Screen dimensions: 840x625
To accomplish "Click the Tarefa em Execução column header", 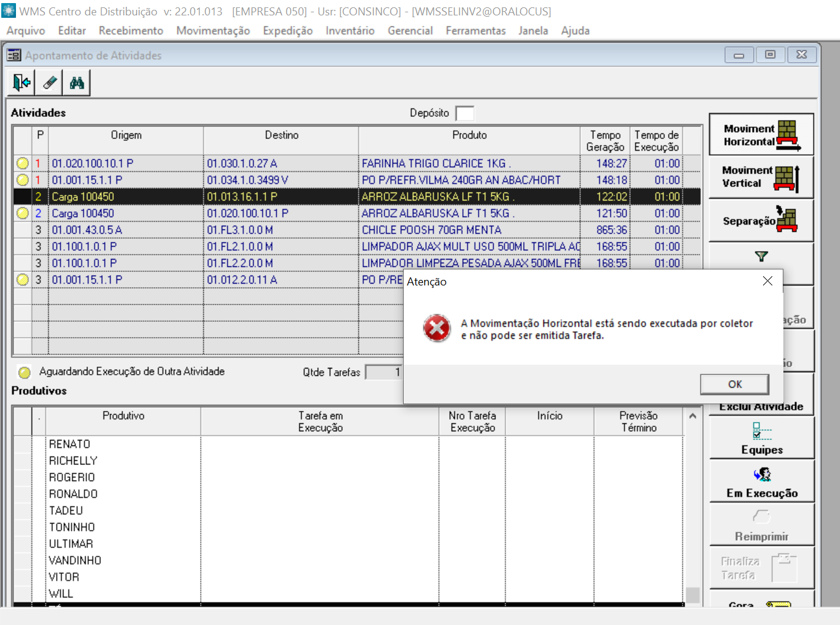I will 320,421.
